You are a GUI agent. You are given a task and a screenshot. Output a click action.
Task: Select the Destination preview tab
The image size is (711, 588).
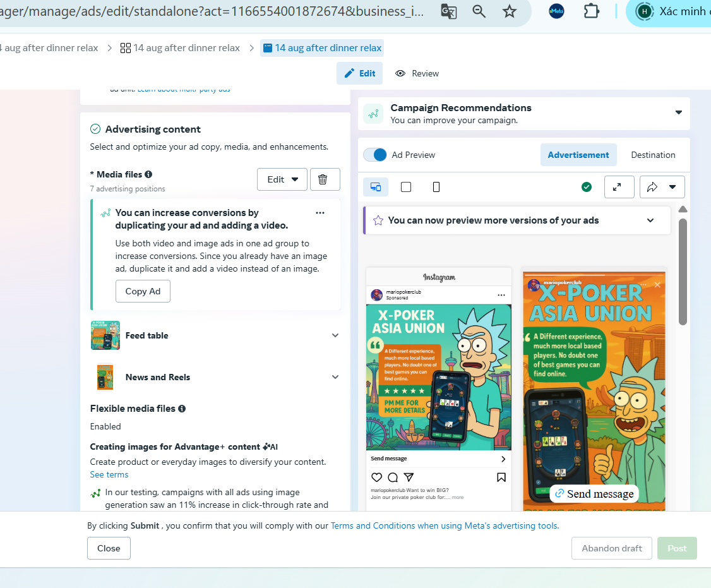pos(653,155)
